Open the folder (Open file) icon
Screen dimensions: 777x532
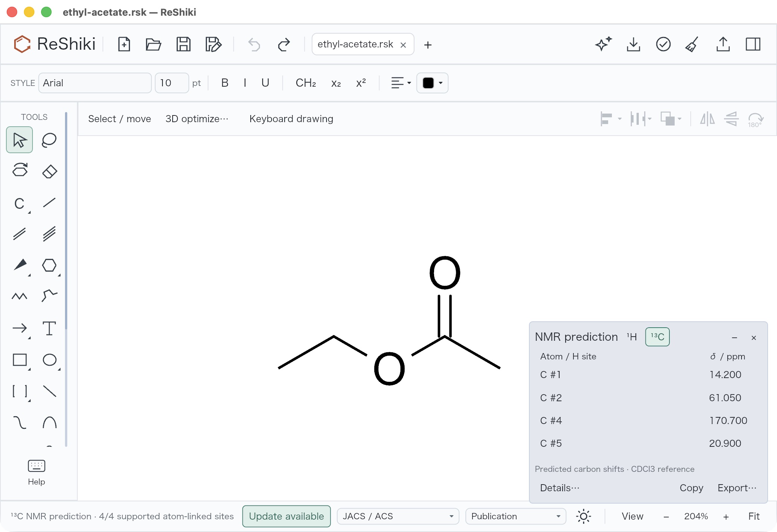click(153, 44)
